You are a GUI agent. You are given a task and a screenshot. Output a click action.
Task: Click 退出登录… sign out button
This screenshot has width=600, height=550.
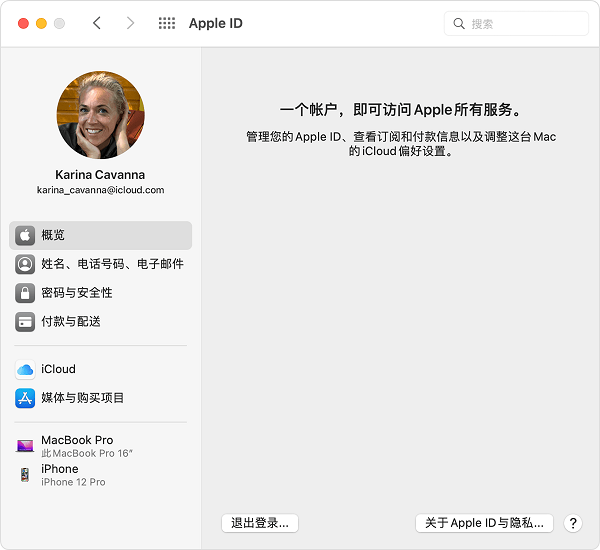click(260, 523)
